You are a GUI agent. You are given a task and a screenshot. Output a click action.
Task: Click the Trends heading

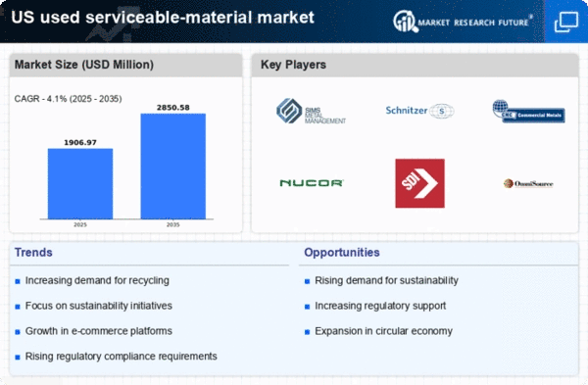[x=33, y=253]
